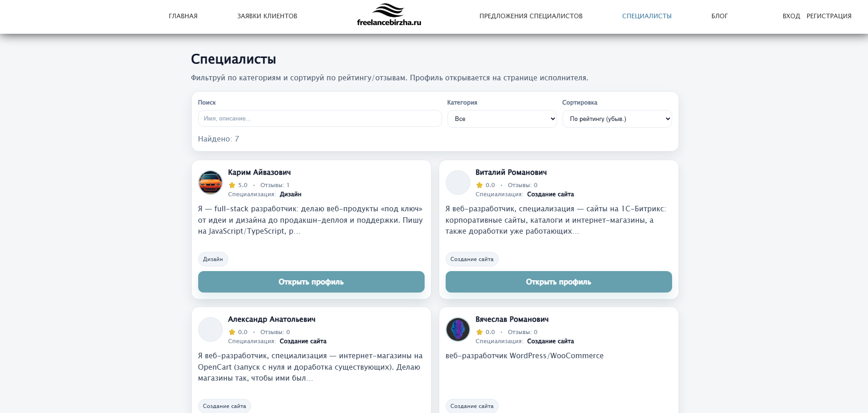Click Вячеслав Романович's avatar picture
Image resolution: width=868 pixels, height=413 pixels.
(458, 329)
